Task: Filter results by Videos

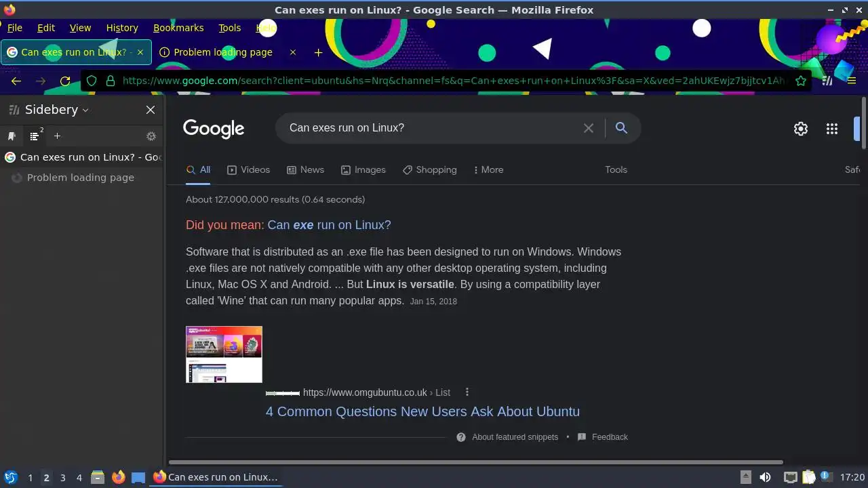Action: click(x=248, y=170)
